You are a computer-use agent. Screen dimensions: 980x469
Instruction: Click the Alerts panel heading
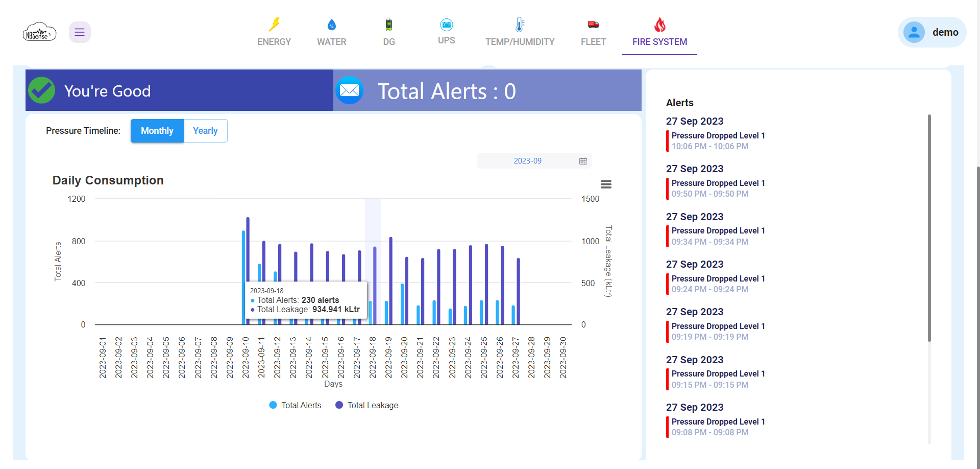point(680,103)
